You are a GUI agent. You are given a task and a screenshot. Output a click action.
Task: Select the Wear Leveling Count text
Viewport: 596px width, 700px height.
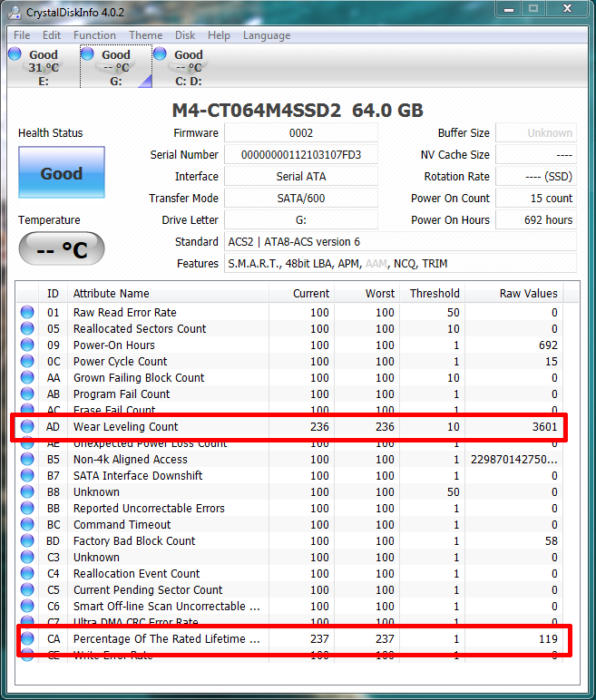[125, 426]
